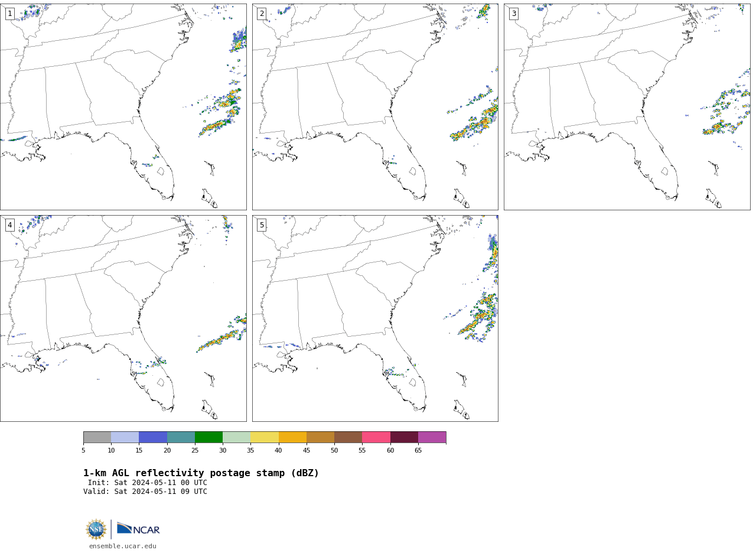This screenshot has height=553, width=756.
Task: Click the colorbar tick label 65
Action: coord(418,451)
